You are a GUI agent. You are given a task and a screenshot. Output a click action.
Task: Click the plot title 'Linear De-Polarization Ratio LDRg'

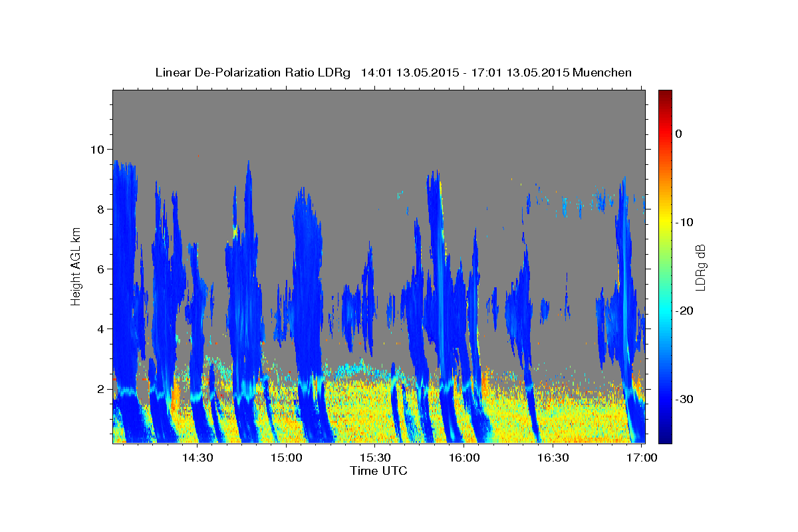click(253, 72)
